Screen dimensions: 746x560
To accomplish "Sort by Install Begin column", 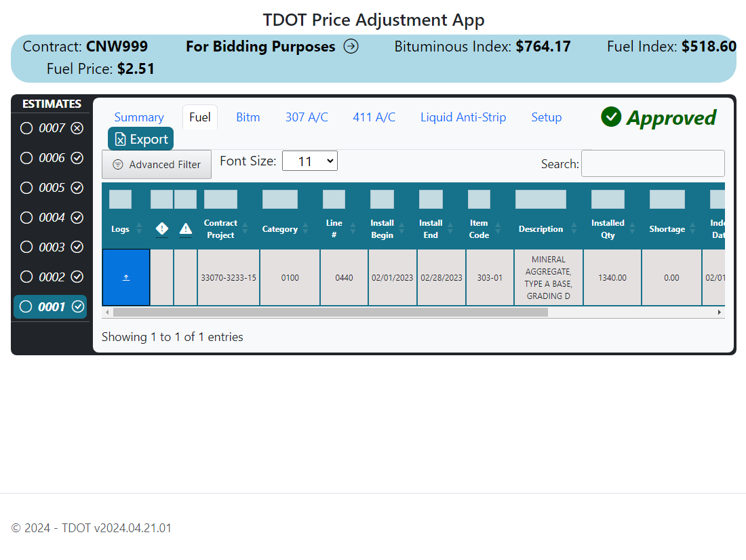I will [x=401, y=229].
